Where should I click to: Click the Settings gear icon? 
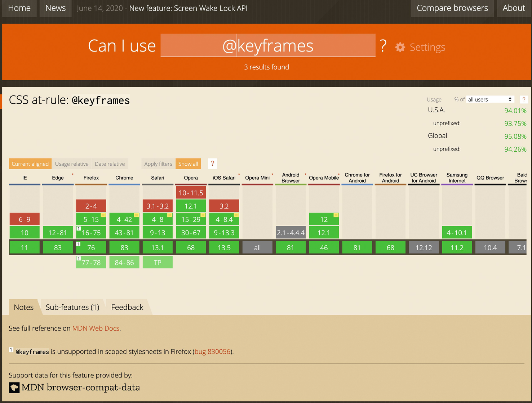pos(400,47)
